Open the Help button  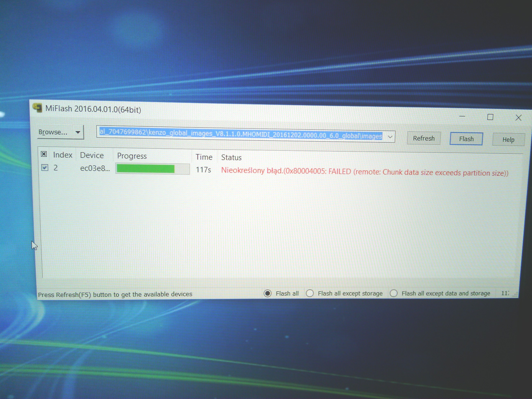coord(508,140)
